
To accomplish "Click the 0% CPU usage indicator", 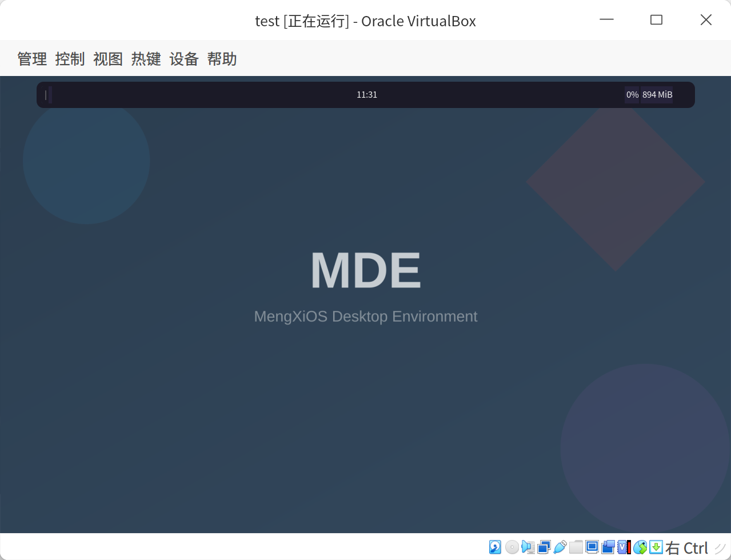I will click(632, 95).
